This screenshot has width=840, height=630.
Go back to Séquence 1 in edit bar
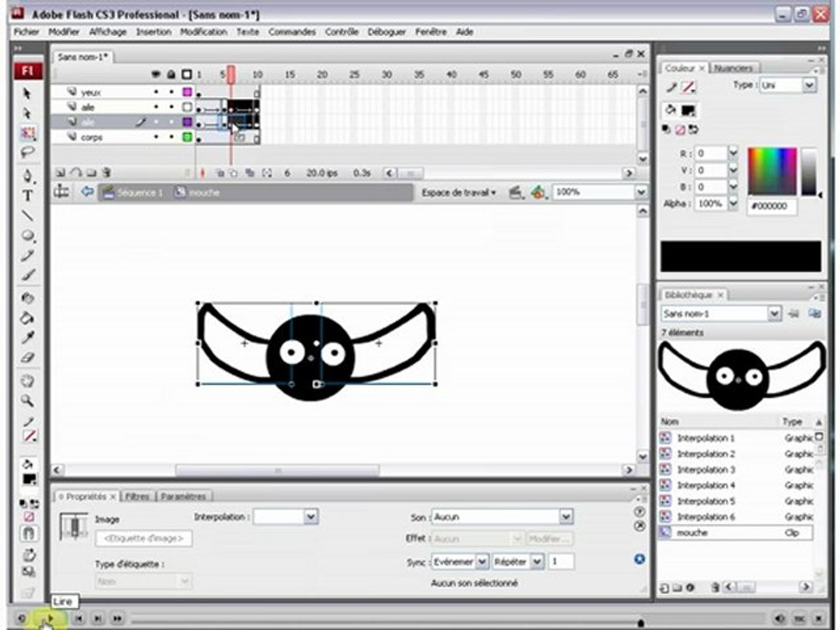133,192
